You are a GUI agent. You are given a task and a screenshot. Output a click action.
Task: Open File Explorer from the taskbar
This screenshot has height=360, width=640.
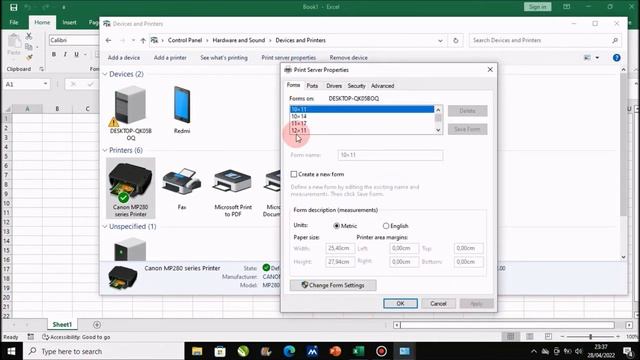(x=197, y=351)
